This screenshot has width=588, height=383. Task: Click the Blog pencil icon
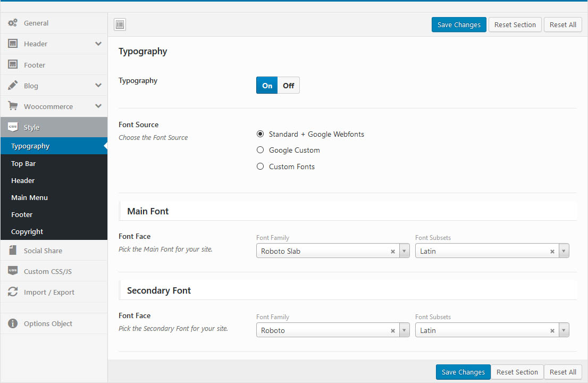click(13, 85)
